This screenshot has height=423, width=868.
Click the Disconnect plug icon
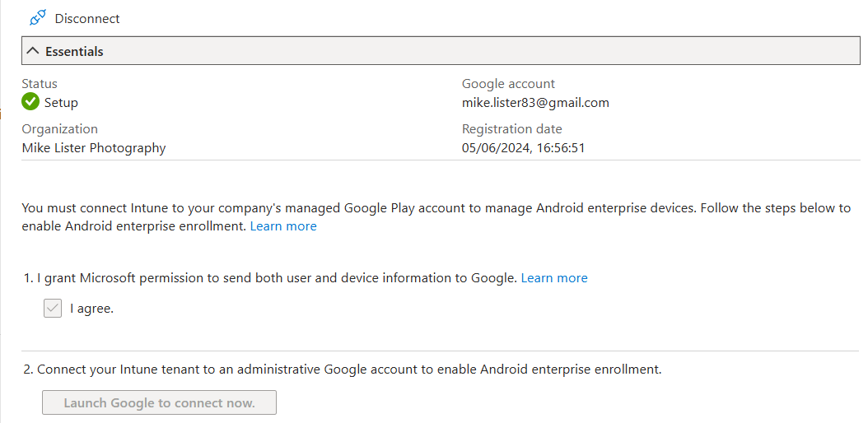click(38, 18)
